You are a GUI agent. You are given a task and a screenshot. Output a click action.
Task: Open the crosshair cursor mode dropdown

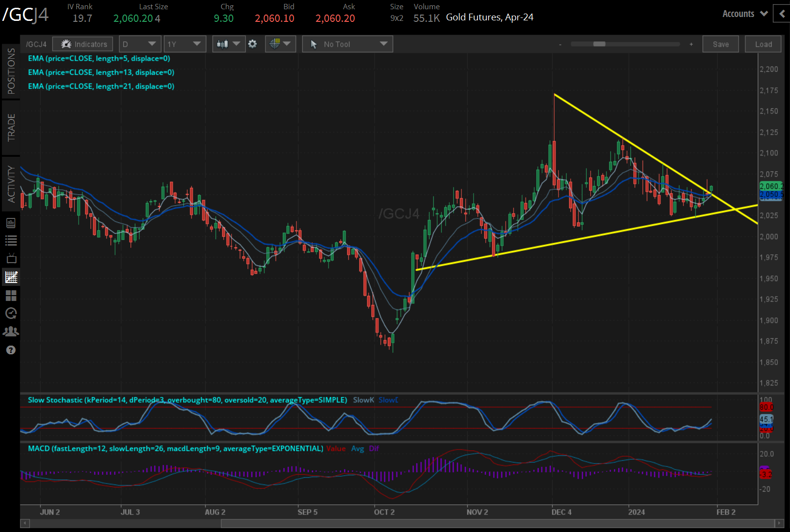tap(280, 44)
